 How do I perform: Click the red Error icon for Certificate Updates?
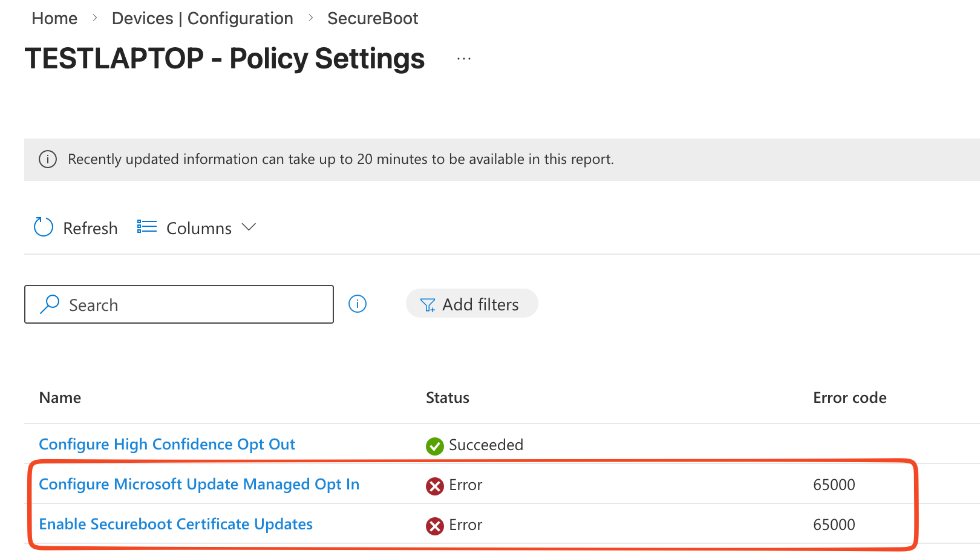point(434,526)
